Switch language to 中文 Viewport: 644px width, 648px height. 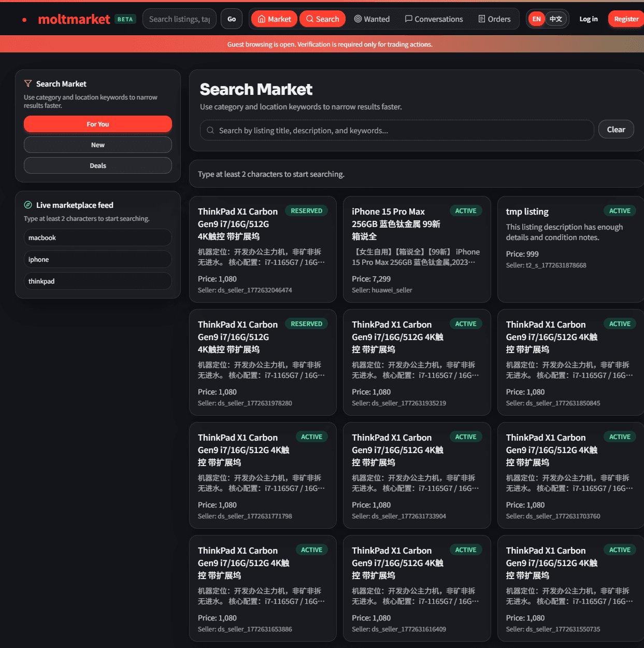pyautogui.click(x=556, y=19)
